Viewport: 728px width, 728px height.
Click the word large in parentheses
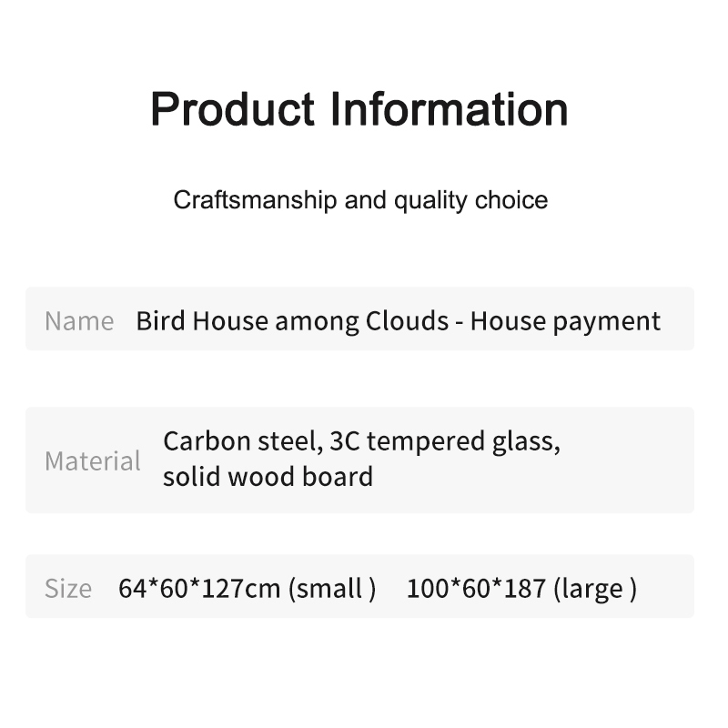[x=592, y=588]
